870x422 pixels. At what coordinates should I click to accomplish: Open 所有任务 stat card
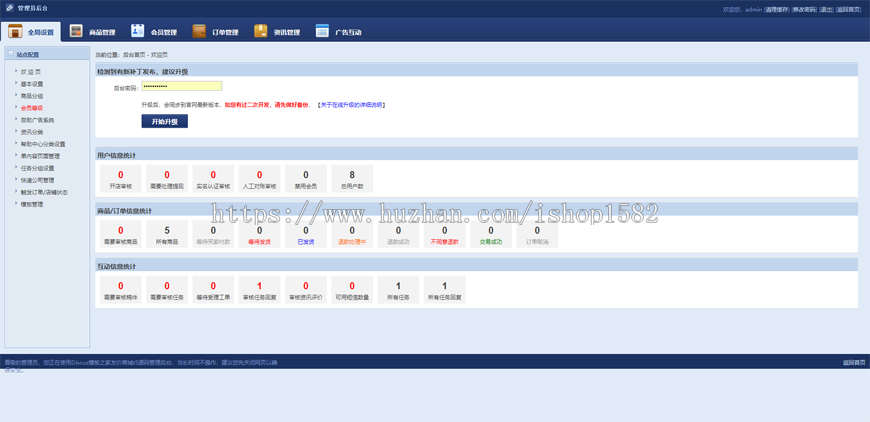pos(398,289)
